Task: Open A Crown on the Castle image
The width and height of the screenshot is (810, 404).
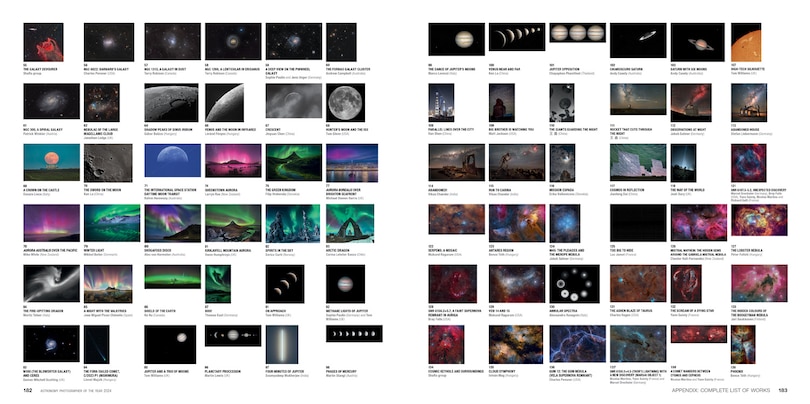Action: [52, 162]
